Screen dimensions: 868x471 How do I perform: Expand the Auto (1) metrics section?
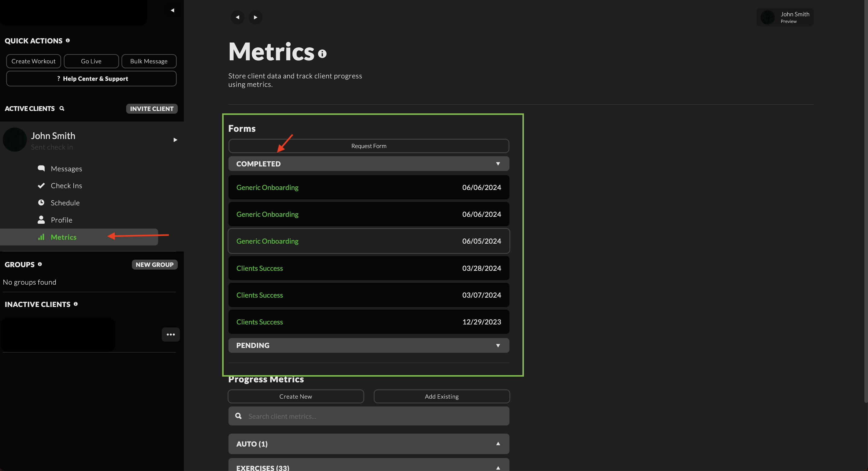pos(498,444)
